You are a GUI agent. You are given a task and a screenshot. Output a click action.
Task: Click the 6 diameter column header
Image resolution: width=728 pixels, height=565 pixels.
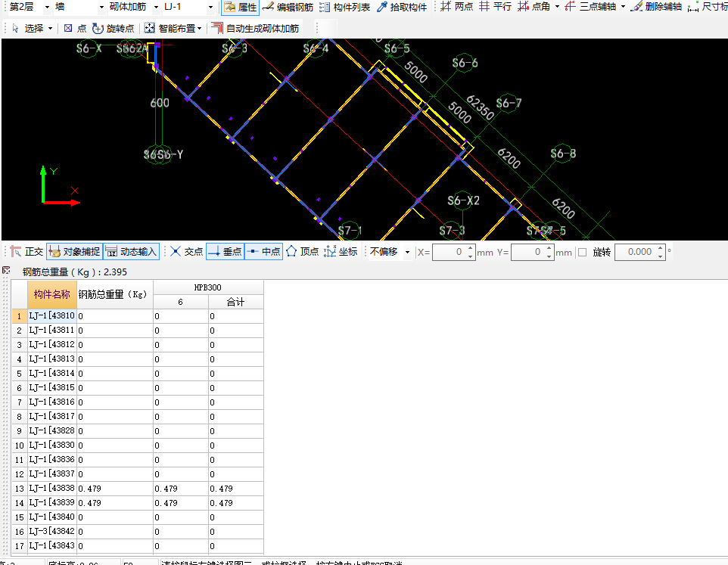(x=181, y=302)
